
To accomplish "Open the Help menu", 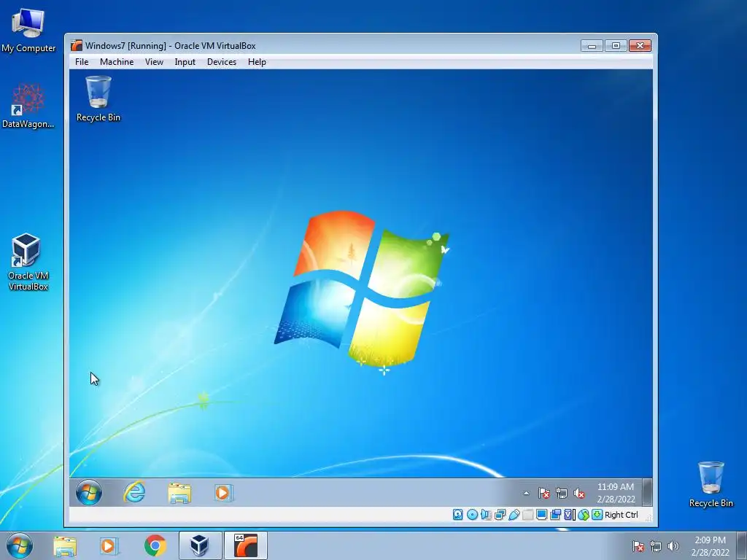I will [257, 62].
